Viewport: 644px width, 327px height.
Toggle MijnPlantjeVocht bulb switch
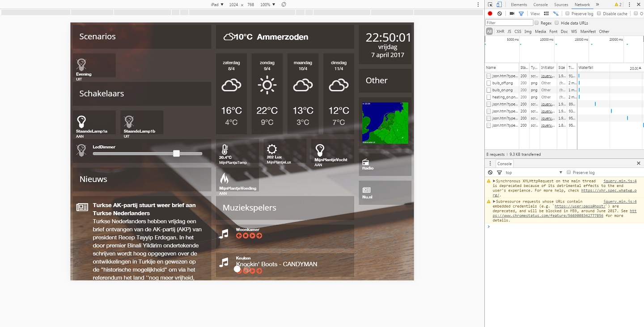(319, 150)
